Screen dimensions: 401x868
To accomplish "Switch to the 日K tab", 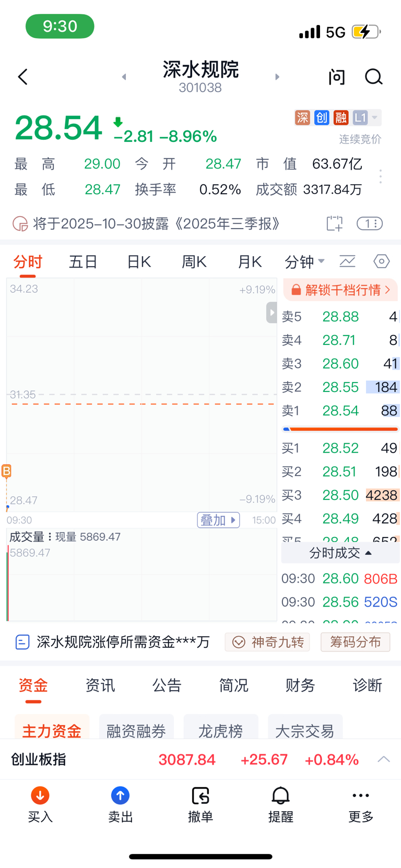I will click(x=139, y=261).
